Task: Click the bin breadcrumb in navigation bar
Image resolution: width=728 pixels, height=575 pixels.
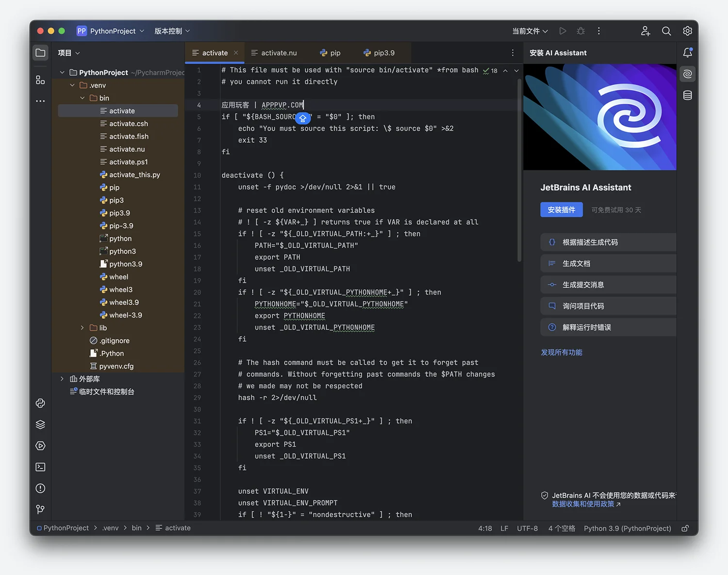Action: (136, 528)
